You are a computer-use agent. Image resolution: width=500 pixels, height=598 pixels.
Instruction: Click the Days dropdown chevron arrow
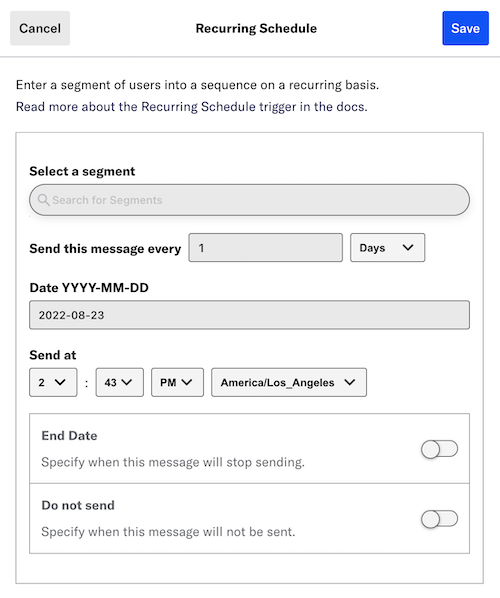408,248
